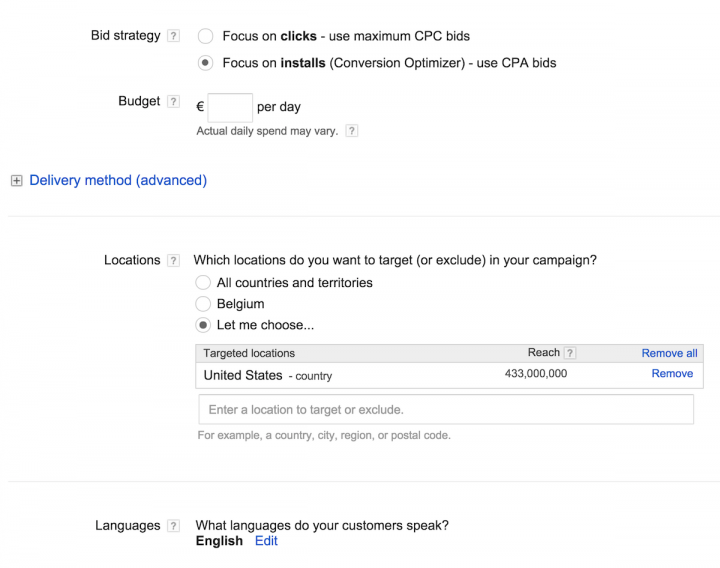Click the help icon next to Locations
Viewport: 720px width, 568px height.
click(174, 260)
